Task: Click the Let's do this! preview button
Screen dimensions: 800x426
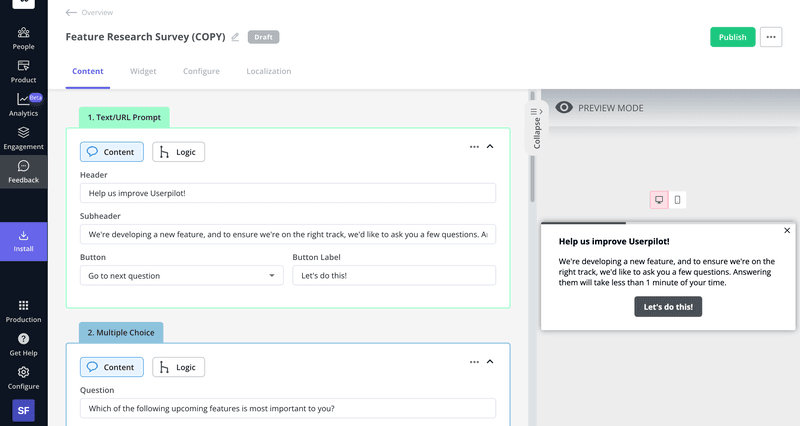Action: [x=668, y=307]
